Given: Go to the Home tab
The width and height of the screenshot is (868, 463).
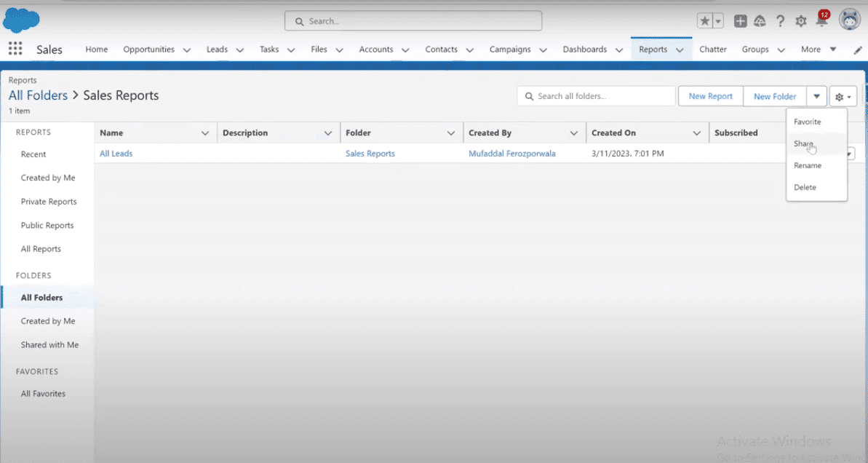Looking at the screenshot, I should [96, 50].
